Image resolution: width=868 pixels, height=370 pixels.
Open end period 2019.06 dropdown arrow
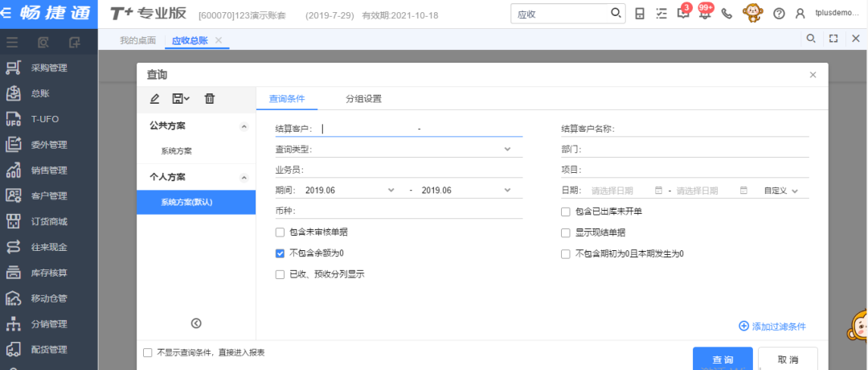coord(508,190)
